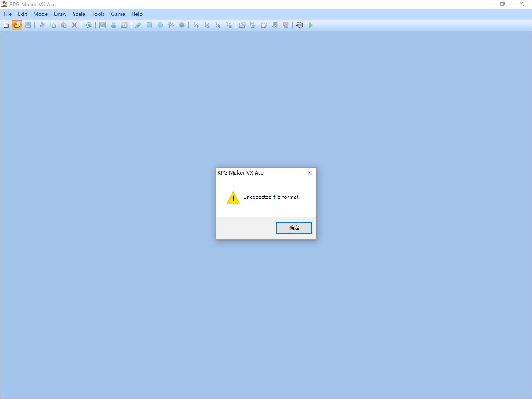Click the Undo arrow icon
Viewport: 532px width, 399px height.
pyautogui.click(x=89, y=25)
